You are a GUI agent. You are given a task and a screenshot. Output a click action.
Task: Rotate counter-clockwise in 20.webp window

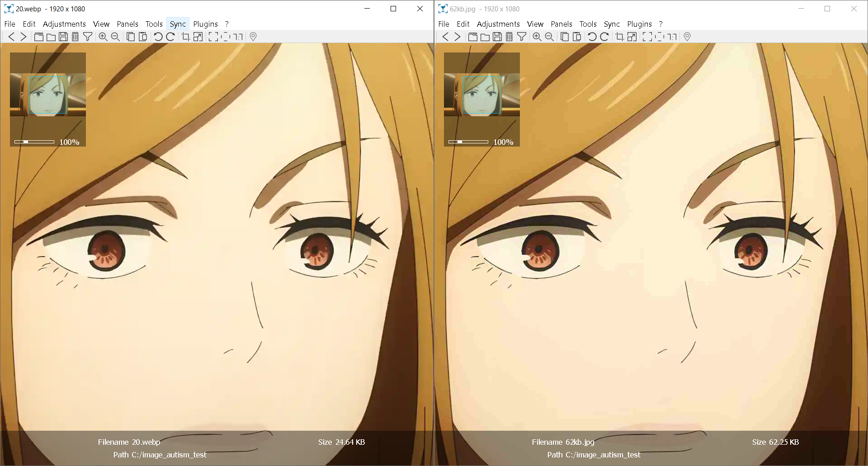click(158, 37)
